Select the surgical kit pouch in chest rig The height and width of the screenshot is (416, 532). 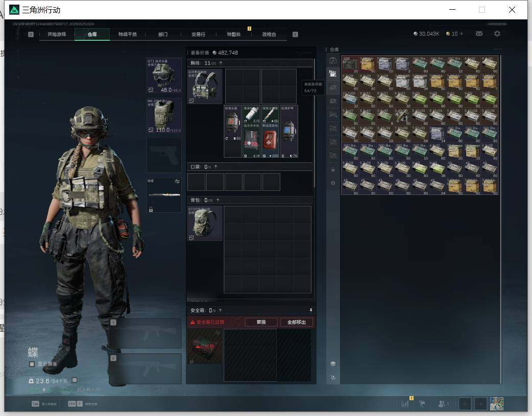tap(251, 140)
